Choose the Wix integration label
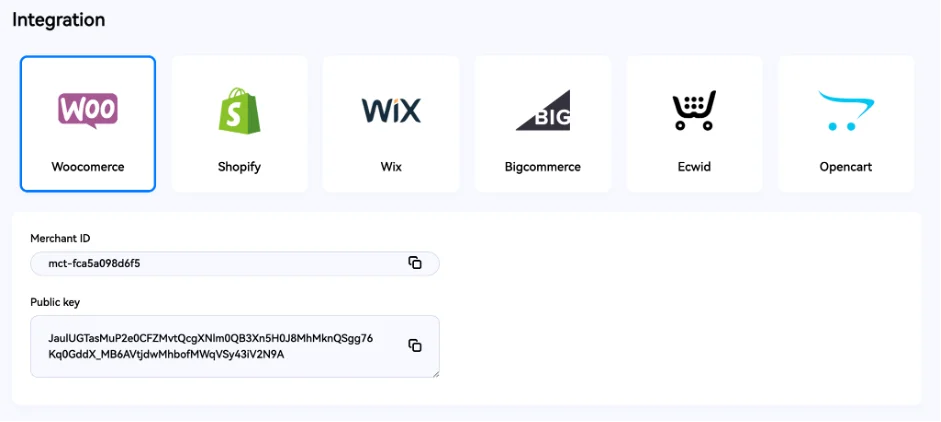941x422 pixels. coord(391,167)
